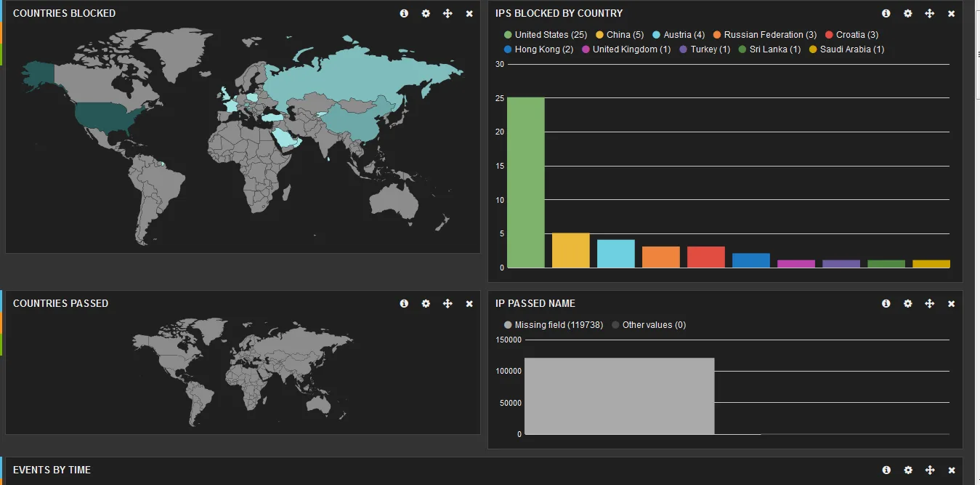This screenshot has height=485, width=980.
Task: Show info for IP Passed Name panel
Action: tap(886, 304)
